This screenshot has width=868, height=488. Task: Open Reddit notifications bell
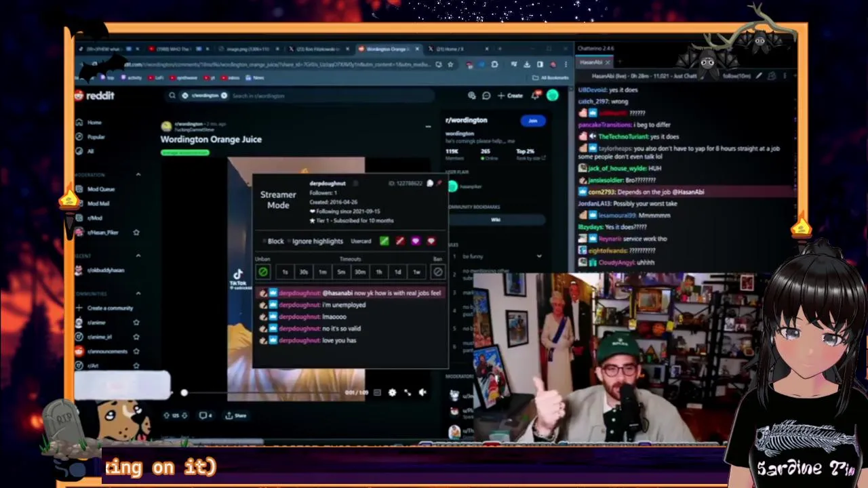[x=536, y=96]
